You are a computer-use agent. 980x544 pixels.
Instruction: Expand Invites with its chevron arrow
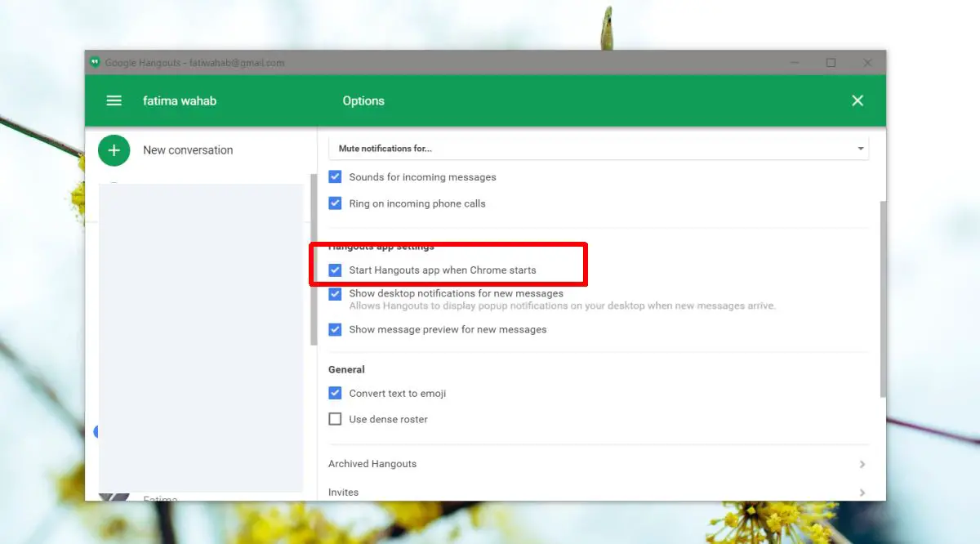862,492
